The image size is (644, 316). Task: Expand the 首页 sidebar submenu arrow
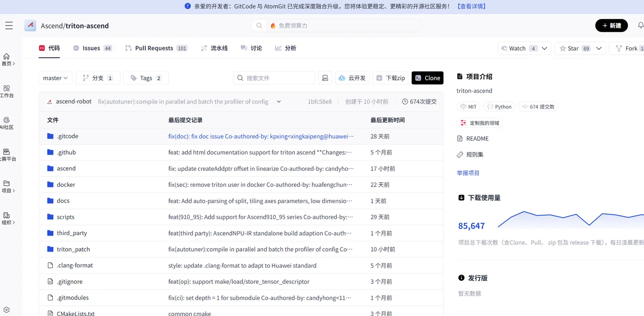point(14,64)
